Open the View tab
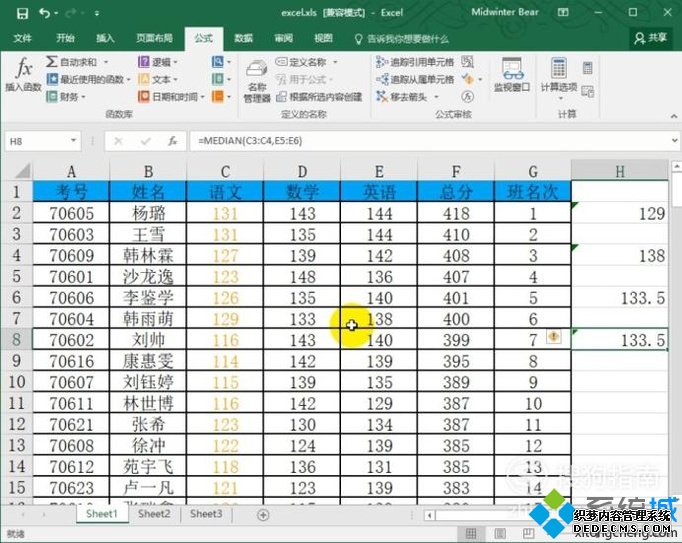 pos(324,38)
